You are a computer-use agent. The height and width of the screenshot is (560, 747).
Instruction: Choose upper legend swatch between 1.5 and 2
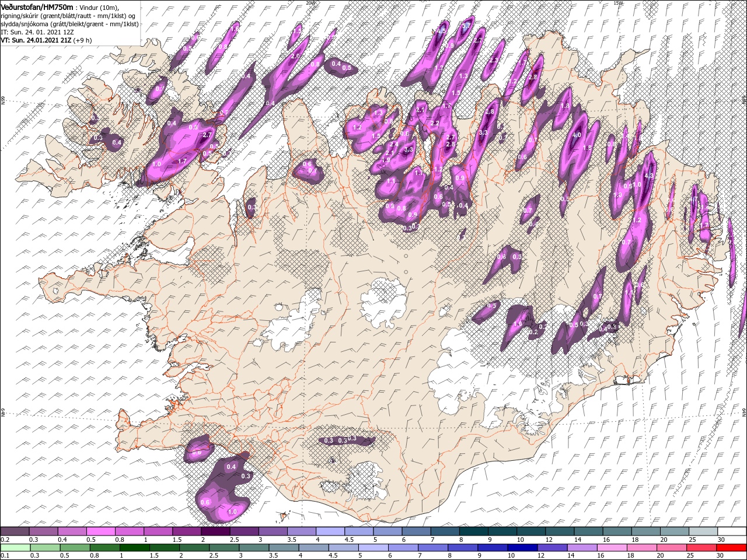pyautogui.click(x=186, y=531)
